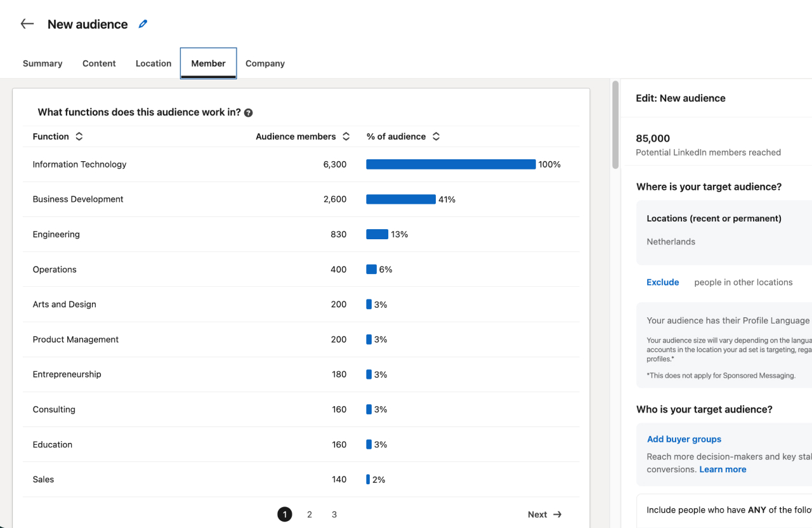Screen dimensions: 812x528
Task: Select the Member tab
Action: coord(208,63)
